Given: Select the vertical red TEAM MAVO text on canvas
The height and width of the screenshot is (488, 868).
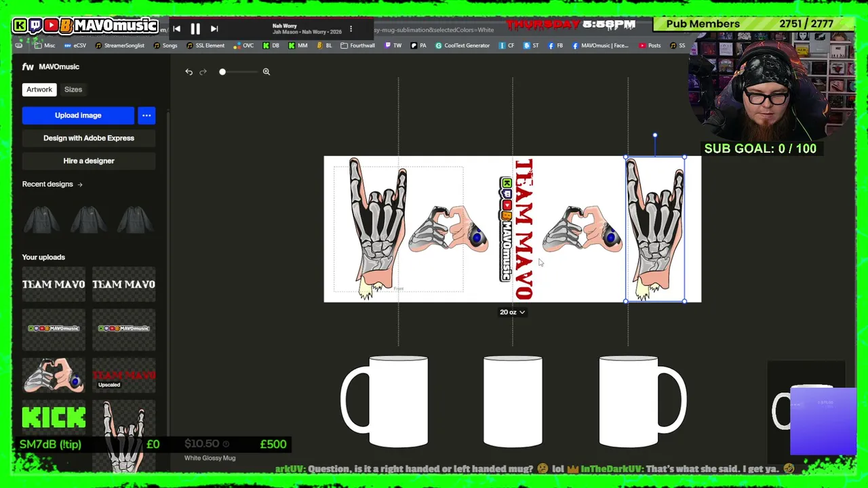Looking at the screenshot, I should [524, 229].
